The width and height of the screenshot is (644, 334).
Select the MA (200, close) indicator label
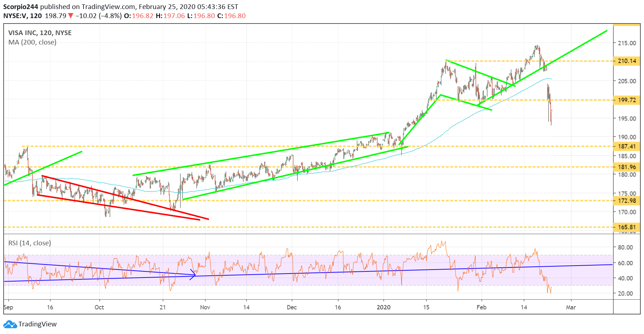33,42
